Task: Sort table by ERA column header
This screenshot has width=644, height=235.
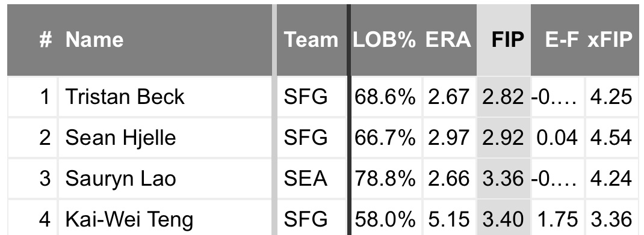Action: pyautogui.click(x=448, y=40)
